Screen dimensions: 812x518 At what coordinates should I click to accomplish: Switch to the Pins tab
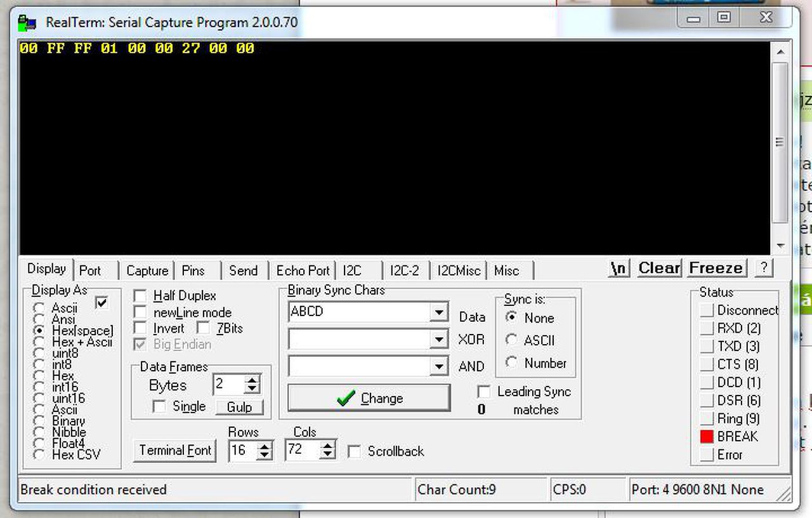point(193,270)
